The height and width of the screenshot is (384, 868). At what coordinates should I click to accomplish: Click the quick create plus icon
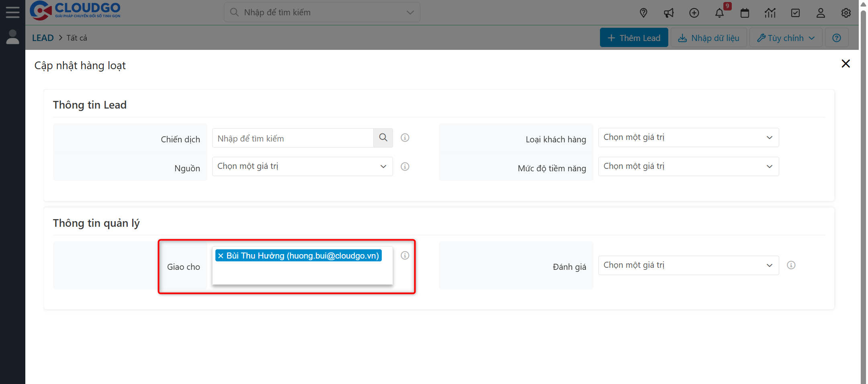click(x=694, y=13)
